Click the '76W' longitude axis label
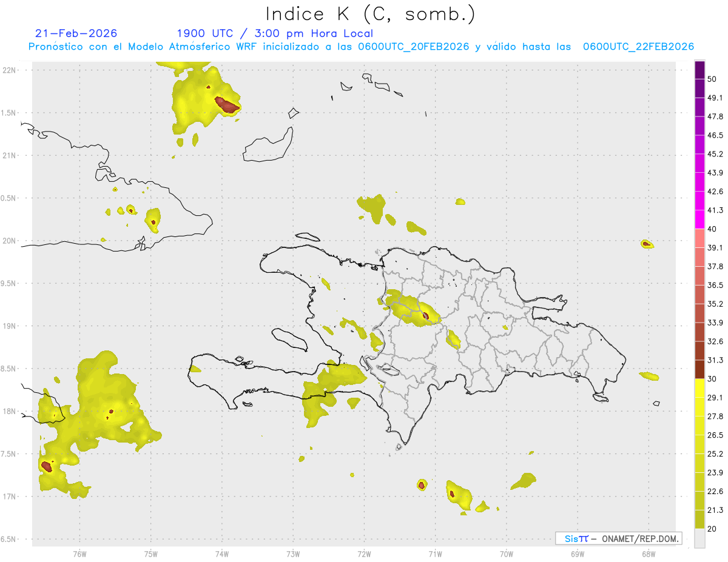Screen dimensions: 728x562 click(79, 554)
